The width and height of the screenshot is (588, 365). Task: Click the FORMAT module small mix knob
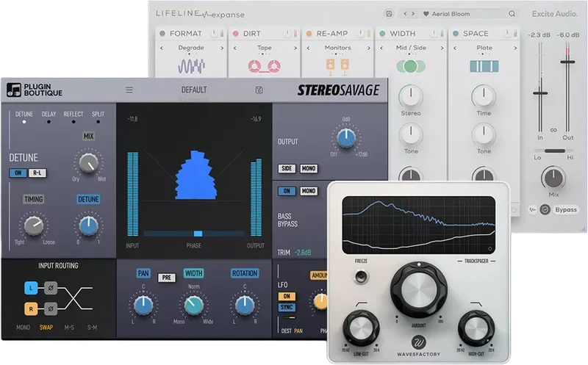coord(214,33)
